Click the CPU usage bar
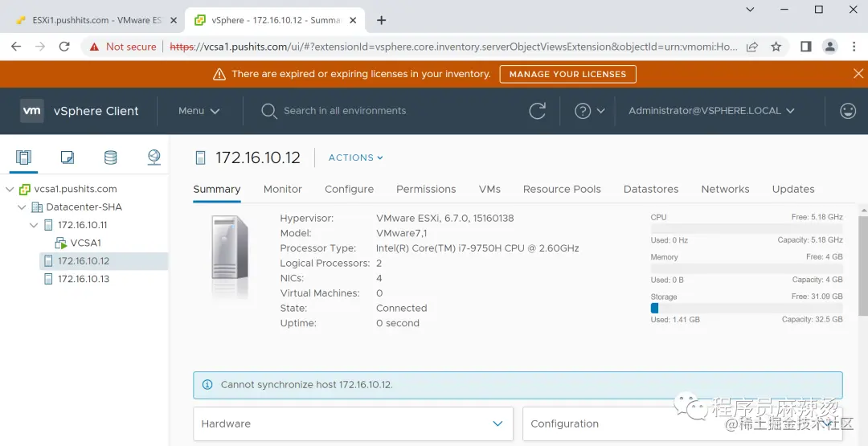The height and width of the screenshot is (446, 868). pos(747,228)
